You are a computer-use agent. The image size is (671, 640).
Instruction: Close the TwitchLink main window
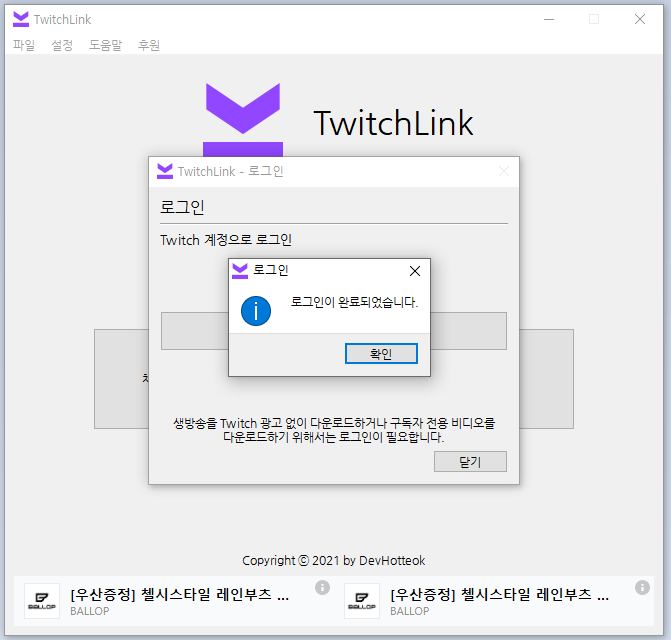(640, 19)
